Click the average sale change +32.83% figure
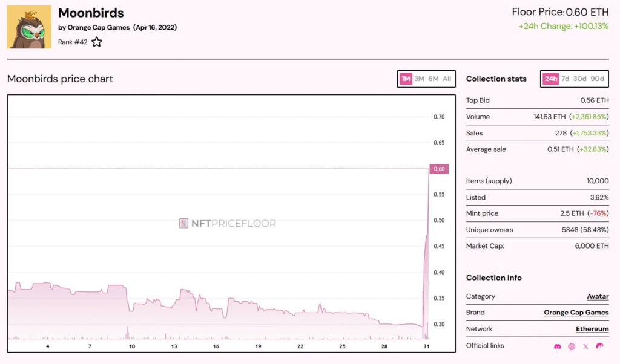The width and height of the screenshot is (620, 364). click(593, 149)
